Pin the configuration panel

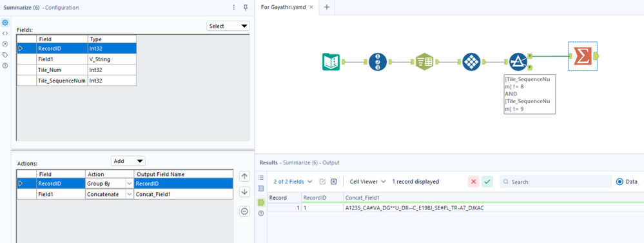[246, 7]
